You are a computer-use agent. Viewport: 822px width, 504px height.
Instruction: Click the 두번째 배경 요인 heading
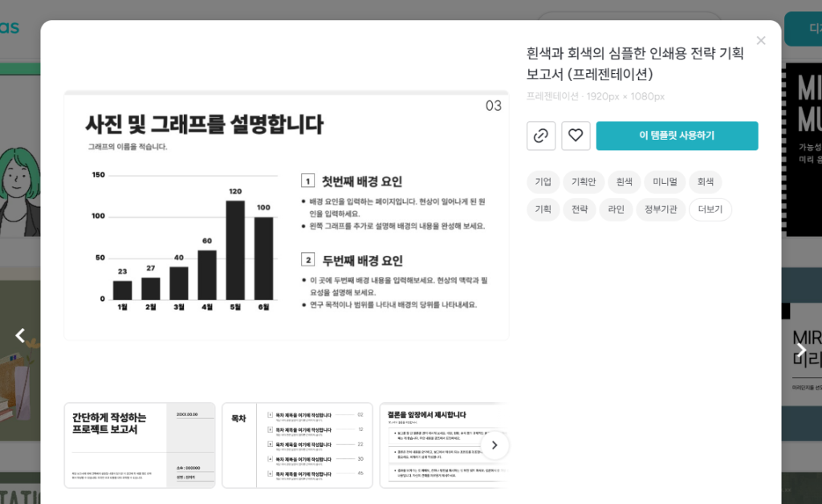(362, 261)
